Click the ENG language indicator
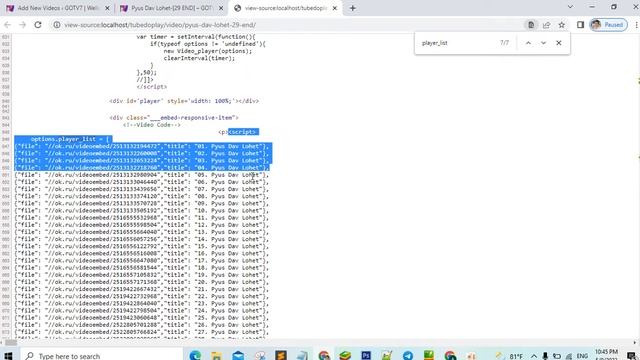 pos(582,356)
